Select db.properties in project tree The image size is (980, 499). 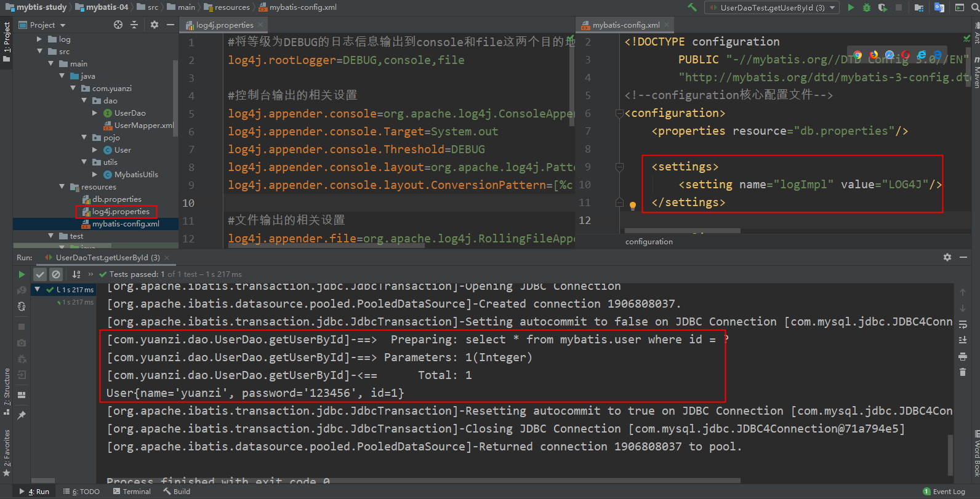112,199
